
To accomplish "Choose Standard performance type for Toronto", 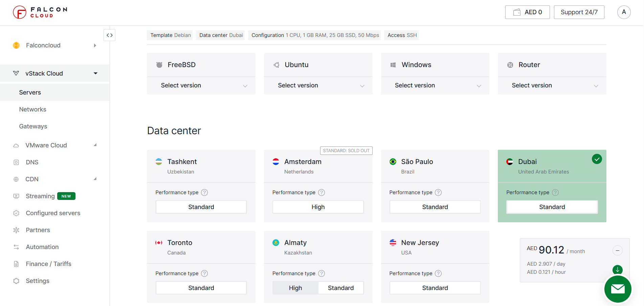I will (201, 288).
